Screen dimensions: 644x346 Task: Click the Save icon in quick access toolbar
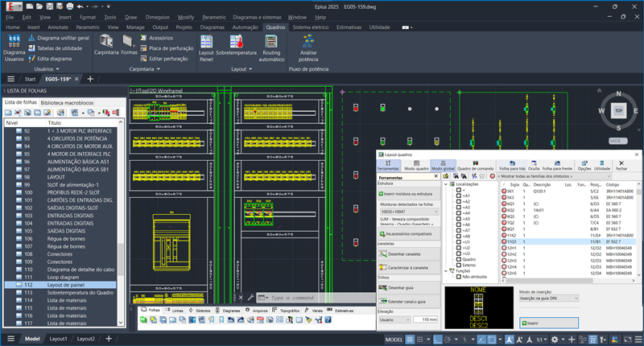[50, 6]
